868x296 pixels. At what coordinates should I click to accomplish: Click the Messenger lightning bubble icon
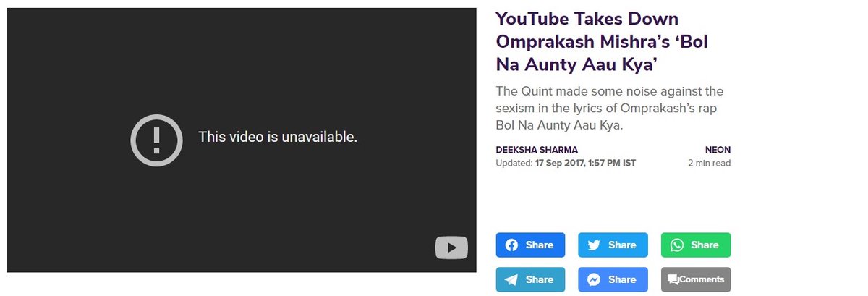(594, 279)
